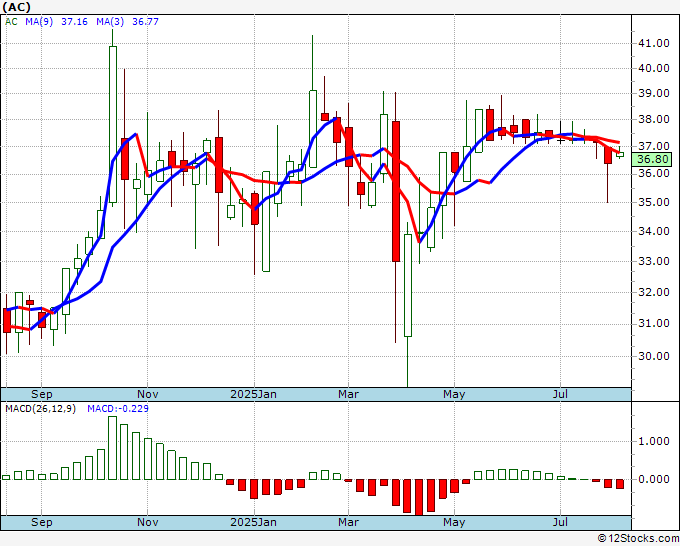
Task: Click Nov on the price chart time axis
Action: (x=147, y=394)
